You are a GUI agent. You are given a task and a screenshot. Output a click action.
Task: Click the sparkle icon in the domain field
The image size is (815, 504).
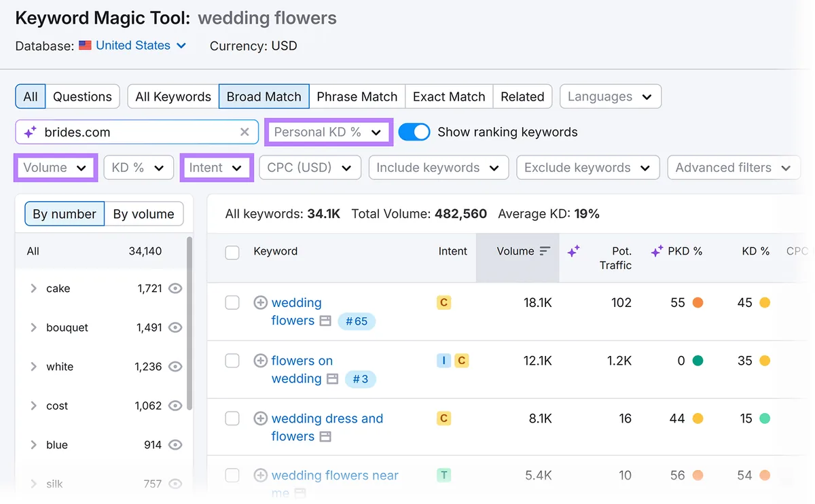tap(30, 132)
